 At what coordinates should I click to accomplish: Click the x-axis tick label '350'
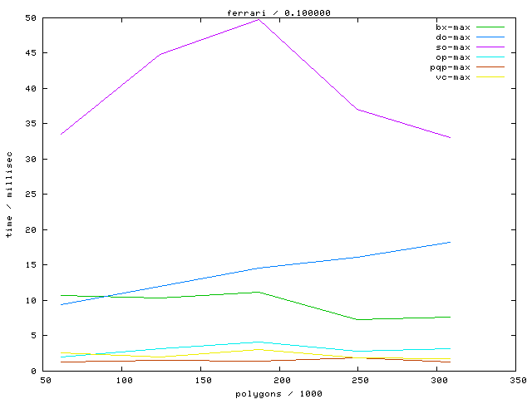(x=517, y=380)
